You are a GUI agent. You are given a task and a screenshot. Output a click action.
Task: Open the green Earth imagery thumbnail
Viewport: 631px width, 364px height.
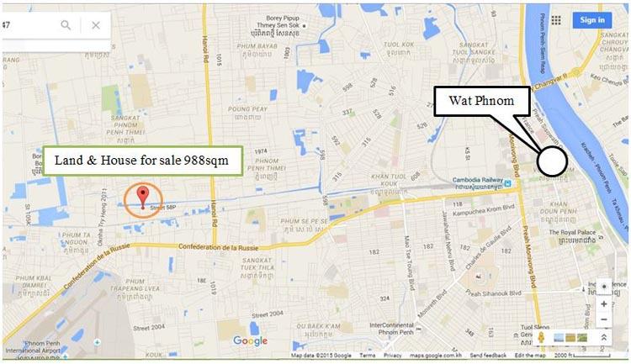(582, 337)
